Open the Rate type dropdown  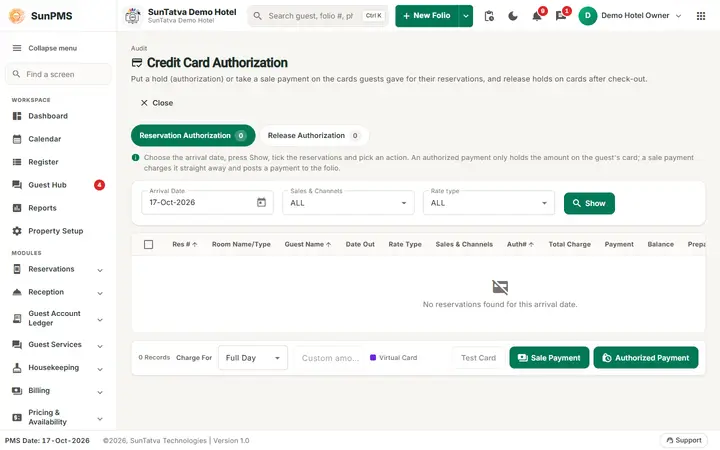[x=489, y=202]
